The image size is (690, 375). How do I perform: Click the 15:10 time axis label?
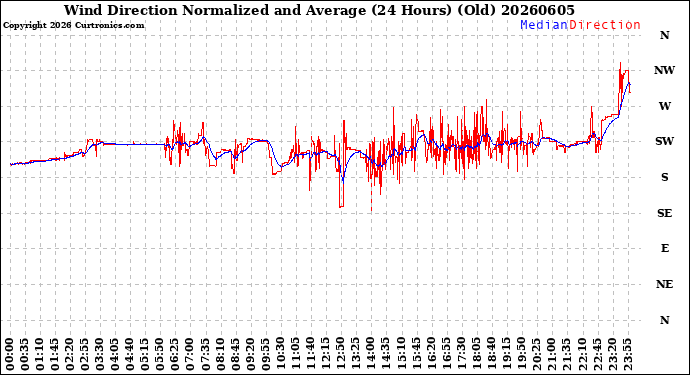(401, 354)
